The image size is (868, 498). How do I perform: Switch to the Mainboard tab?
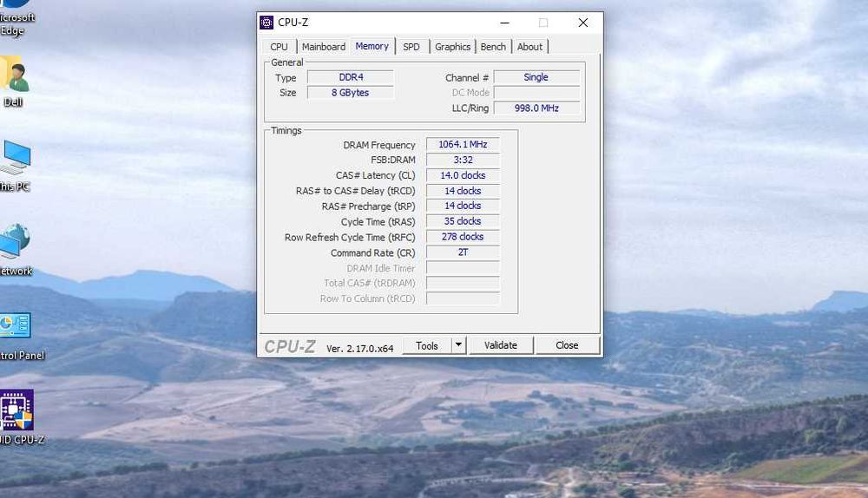pos(323,47)
